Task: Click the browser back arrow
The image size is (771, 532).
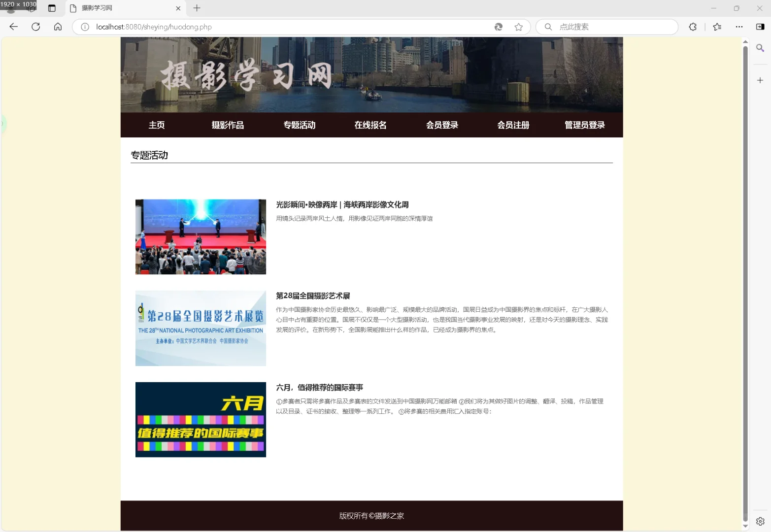Action: click(13, 27)
